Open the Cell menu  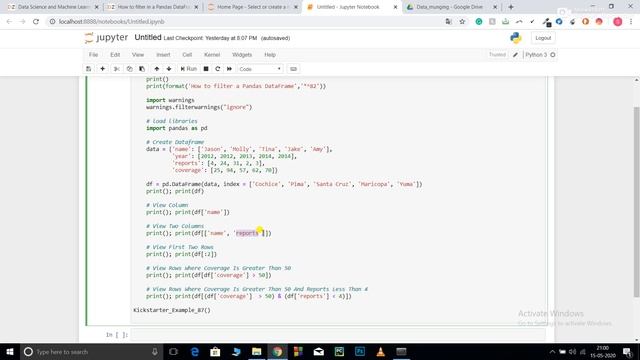click(x=187, y=55)
